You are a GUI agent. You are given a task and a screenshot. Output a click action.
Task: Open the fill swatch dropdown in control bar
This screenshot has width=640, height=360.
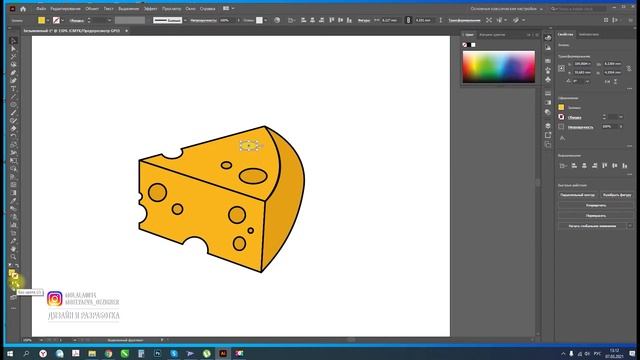tap(48, 20)
